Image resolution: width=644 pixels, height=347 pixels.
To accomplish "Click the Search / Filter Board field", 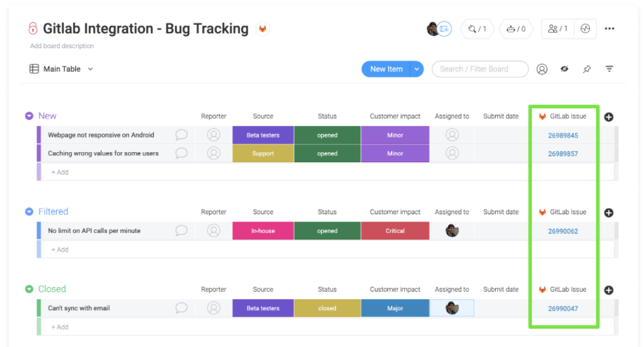I will [480, 69].
